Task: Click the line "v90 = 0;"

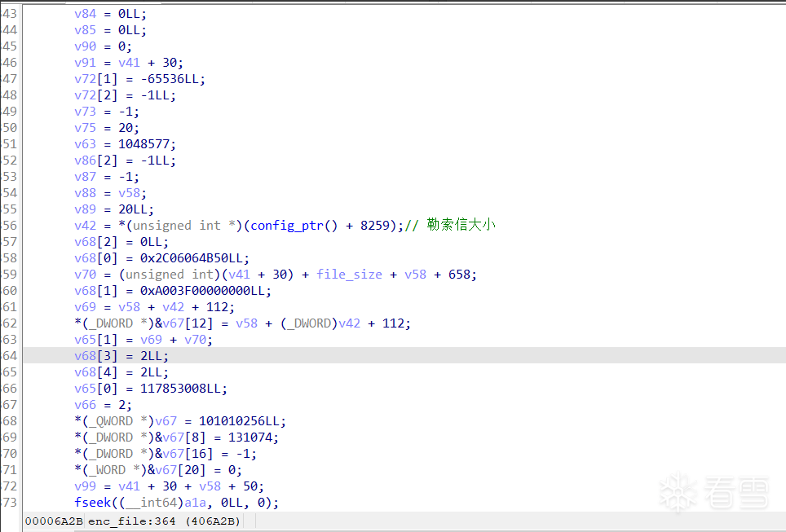Action: 104,46
